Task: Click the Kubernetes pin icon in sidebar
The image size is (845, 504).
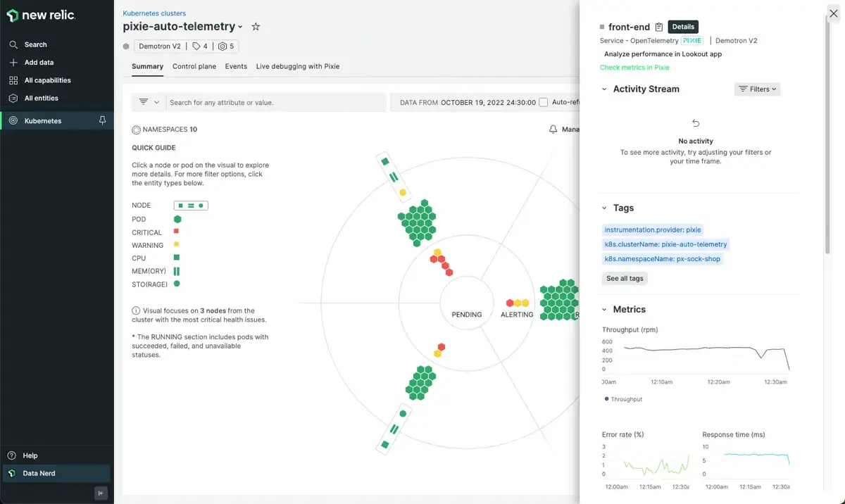Action: 102,121
